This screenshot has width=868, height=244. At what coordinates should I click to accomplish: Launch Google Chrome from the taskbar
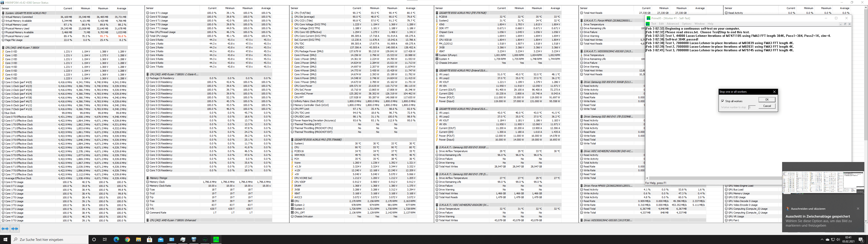click(127, 240)
